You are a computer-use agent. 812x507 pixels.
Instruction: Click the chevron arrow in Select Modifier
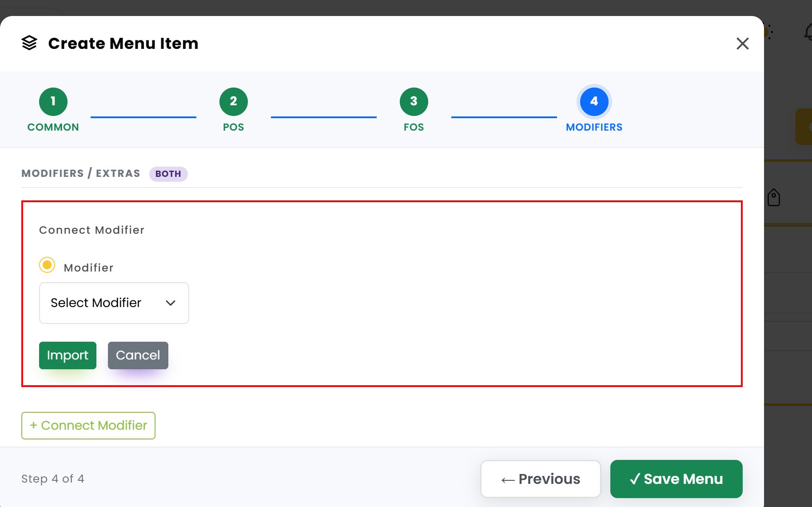pyautogui.click(x=171, y=303)
